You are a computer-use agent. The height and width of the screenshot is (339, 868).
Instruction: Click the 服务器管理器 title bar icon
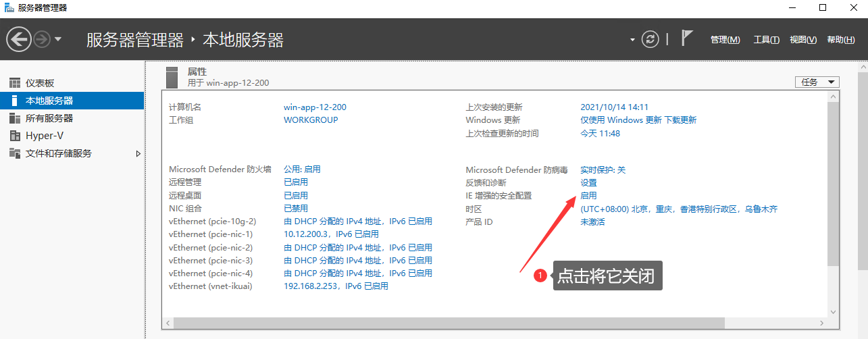click(8, 8)
